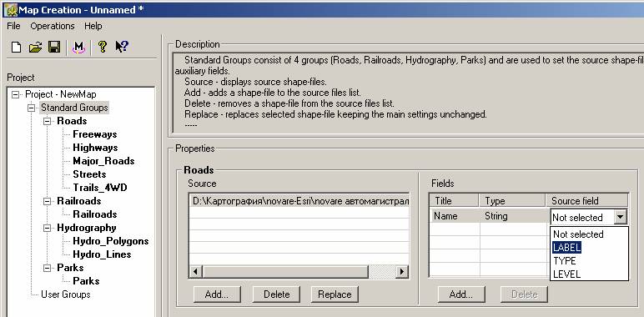This screenshot has width=644, height=317.
Task: Select Streets in the project tree
Action: point(89,174)
